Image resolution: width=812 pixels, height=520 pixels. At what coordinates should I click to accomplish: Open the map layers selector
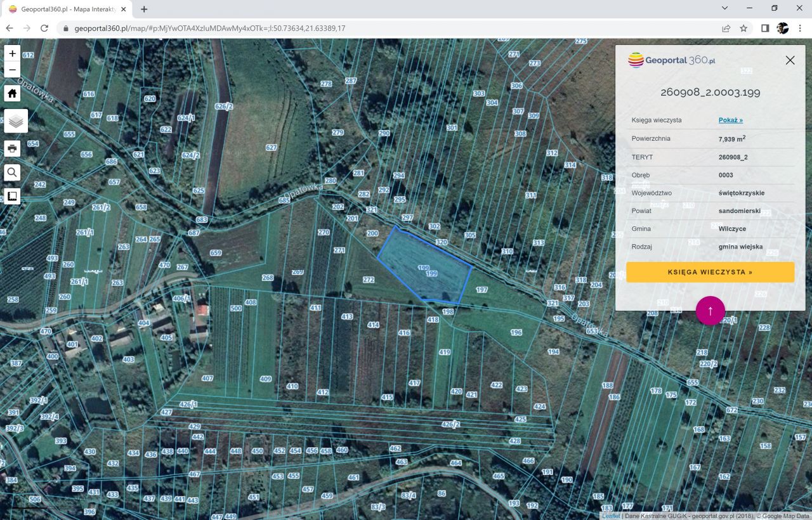pyautogui.click(x=16, y=120)
